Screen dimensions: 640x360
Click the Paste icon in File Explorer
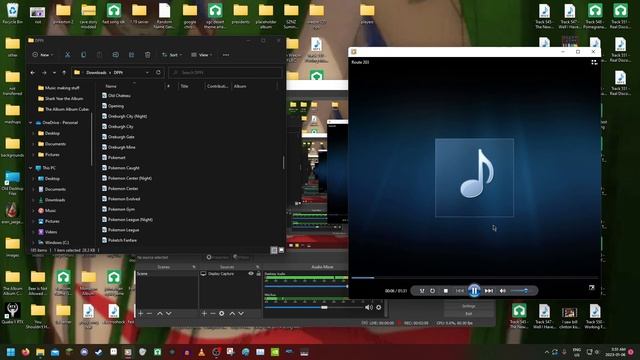pyautogui.click(x=99, y=55)
